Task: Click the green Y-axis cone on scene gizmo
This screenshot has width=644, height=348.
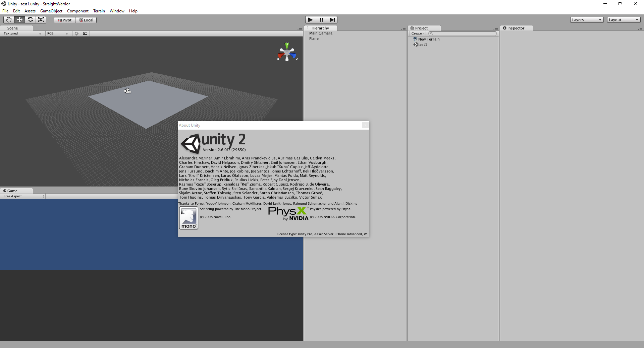Action: pos(287,45)
